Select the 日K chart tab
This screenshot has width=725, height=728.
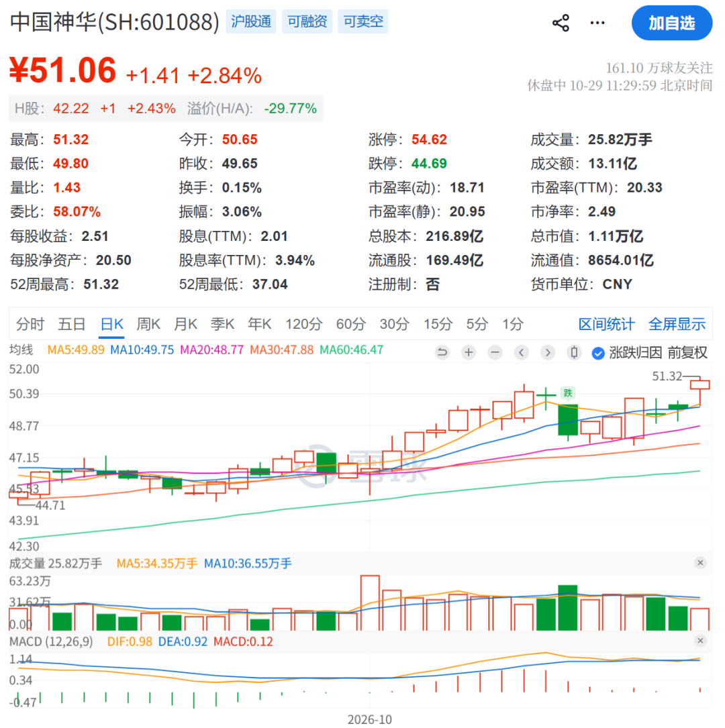(x=112, y=324)
